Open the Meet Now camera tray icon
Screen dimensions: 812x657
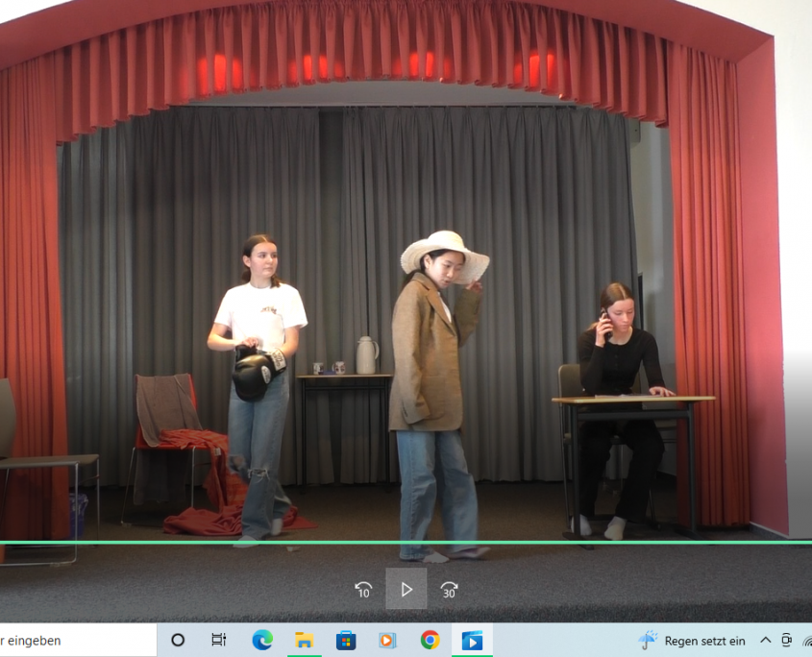tap(787, 640)
